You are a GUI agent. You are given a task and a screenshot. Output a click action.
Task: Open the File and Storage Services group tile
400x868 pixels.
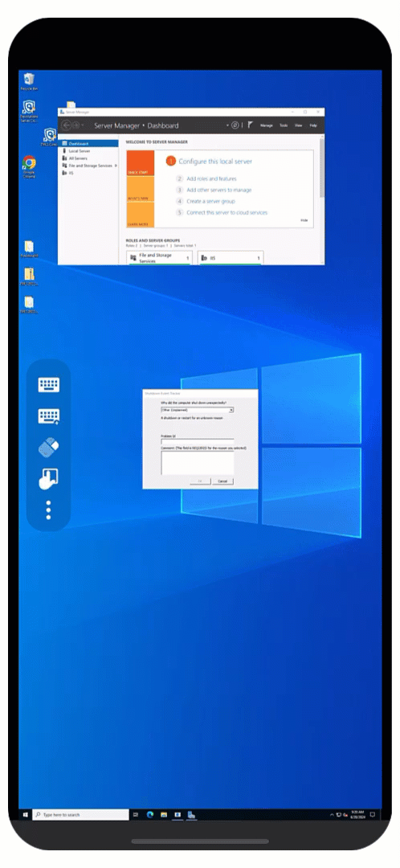pyautogui.click(x=159, y=258)
